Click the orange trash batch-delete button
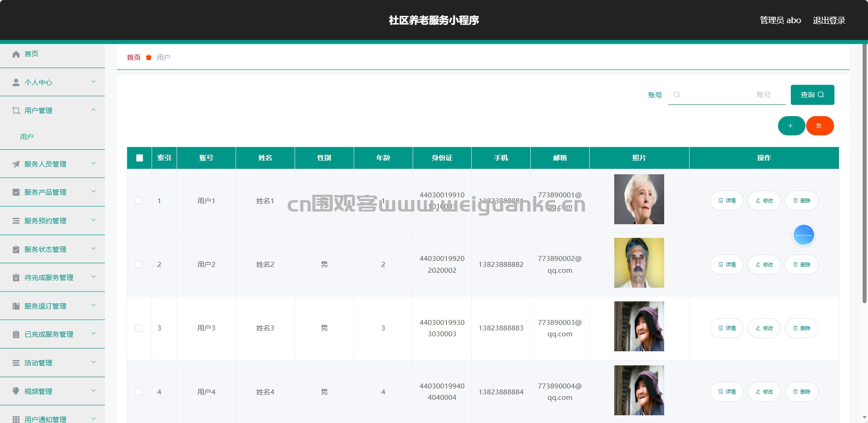Viewport: 868px width, 423px height. 820,126
